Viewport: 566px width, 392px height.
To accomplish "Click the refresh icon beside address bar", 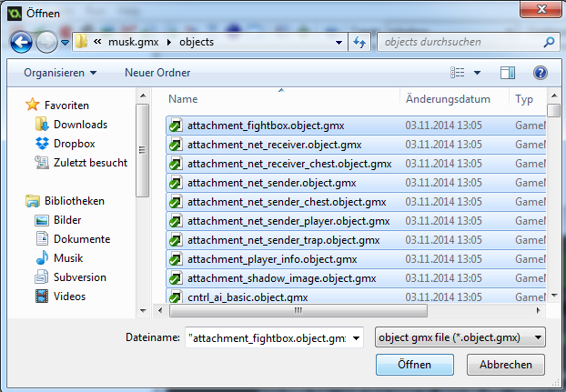I will (x=359, y=42).
